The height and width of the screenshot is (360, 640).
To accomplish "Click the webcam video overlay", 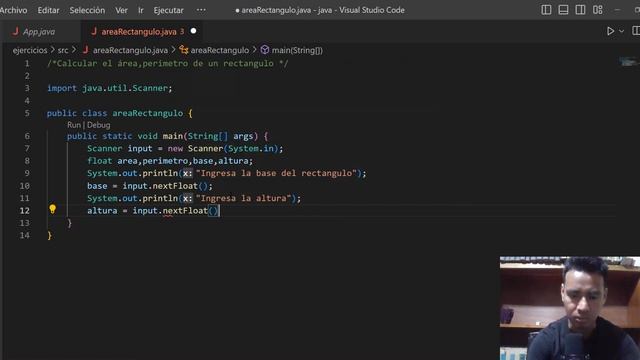I will click(x=570, y=308).
